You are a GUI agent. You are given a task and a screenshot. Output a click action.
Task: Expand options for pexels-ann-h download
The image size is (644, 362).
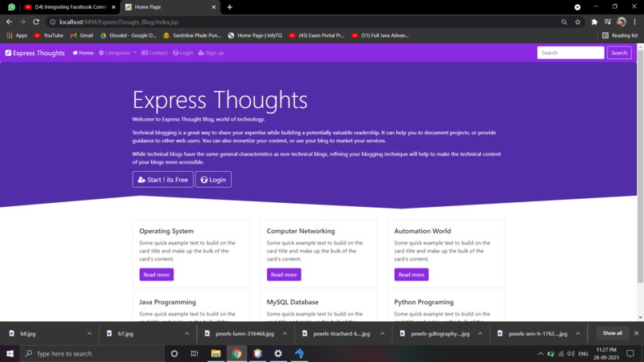(x=578, y=334)
